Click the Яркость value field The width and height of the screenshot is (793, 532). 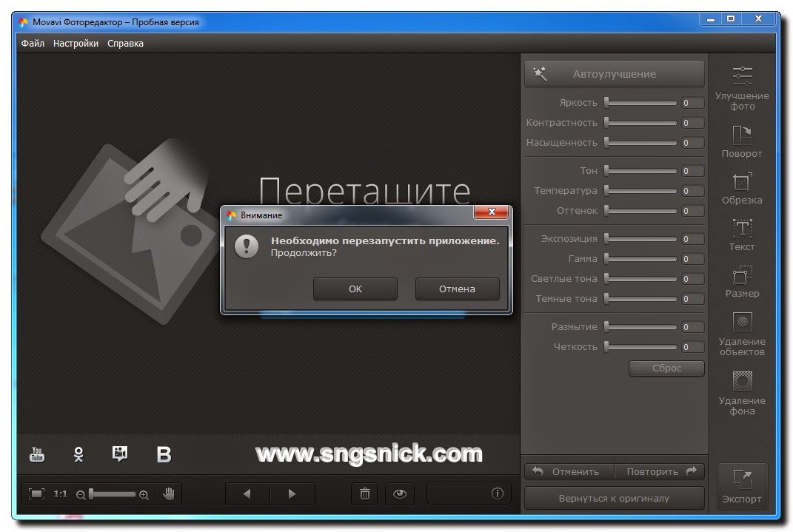pyautogui.click(x=692, y=103)
